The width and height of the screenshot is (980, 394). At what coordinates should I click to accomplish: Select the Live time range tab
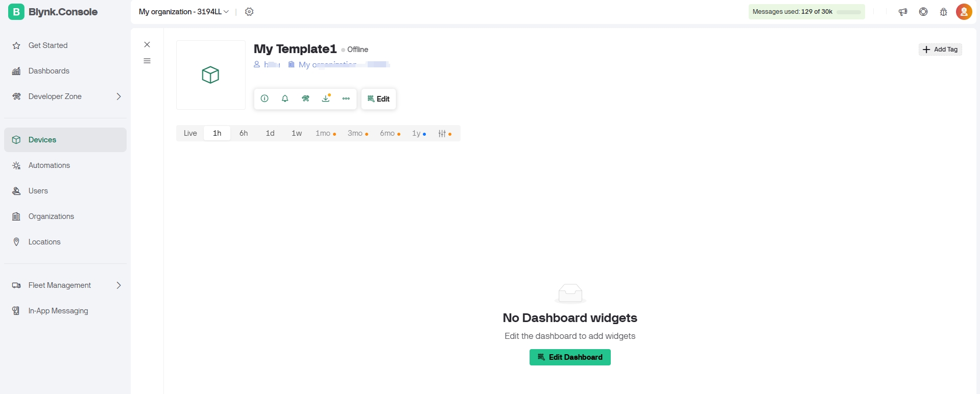point(190,133)
